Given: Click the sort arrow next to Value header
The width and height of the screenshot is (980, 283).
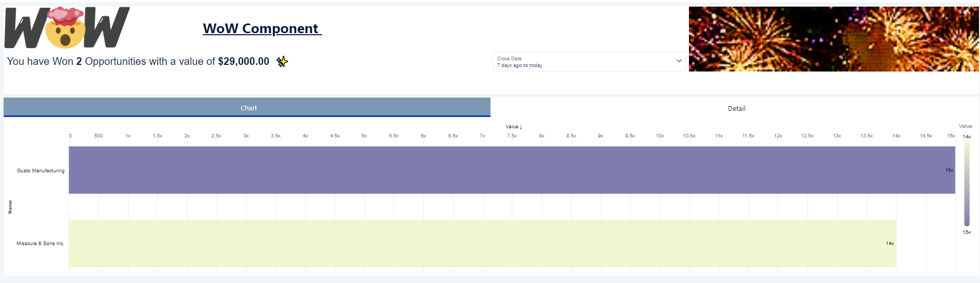Looking at the screenshot, I should click(x=521, y=127).
